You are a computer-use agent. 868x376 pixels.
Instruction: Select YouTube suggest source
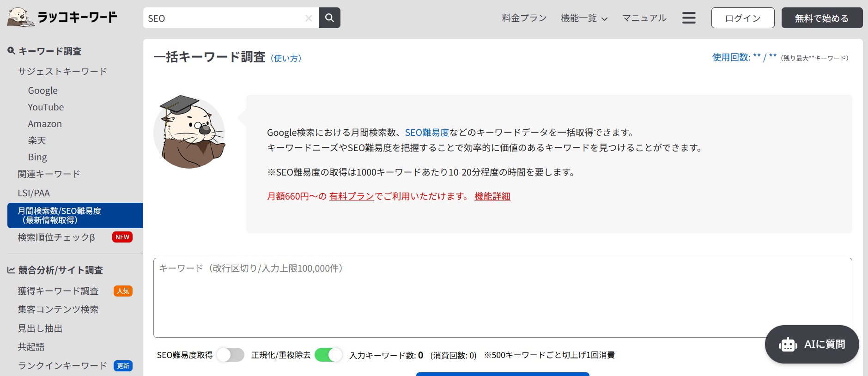pyautogui.click(x=46, y=107)
